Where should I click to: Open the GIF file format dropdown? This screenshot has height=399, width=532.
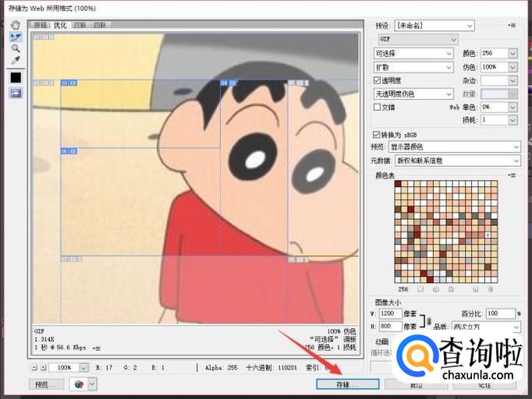point(418,39)
